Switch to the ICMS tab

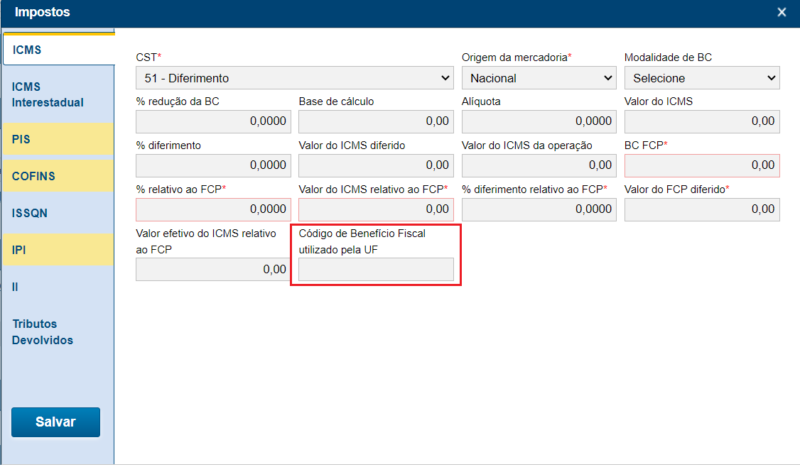(57, 48)
